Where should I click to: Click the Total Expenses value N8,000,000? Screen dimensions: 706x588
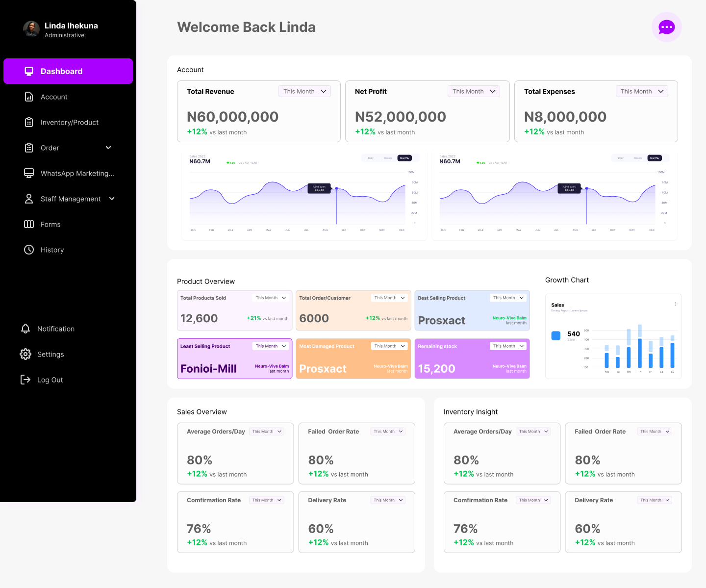click(565, 117)
